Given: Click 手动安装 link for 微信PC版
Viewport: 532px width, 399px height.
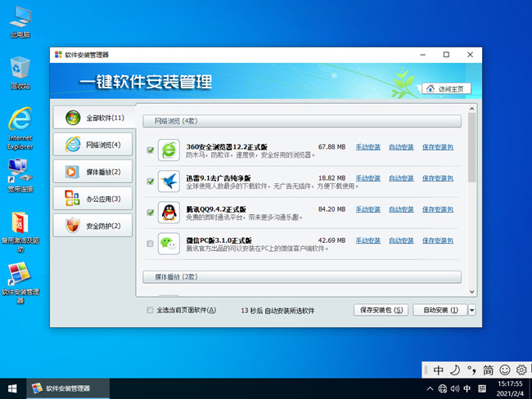Looking at the screenshot, I should [x=368, y=240].
